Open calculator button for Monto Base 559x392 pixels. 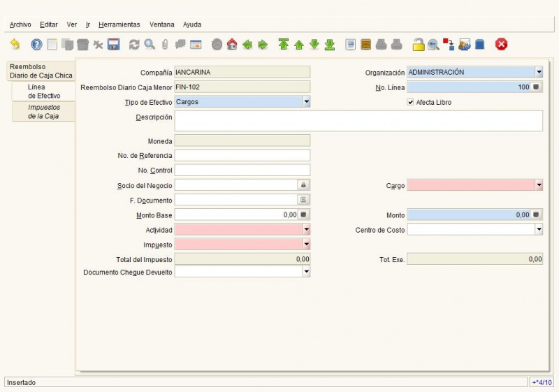tap(303, 215)
